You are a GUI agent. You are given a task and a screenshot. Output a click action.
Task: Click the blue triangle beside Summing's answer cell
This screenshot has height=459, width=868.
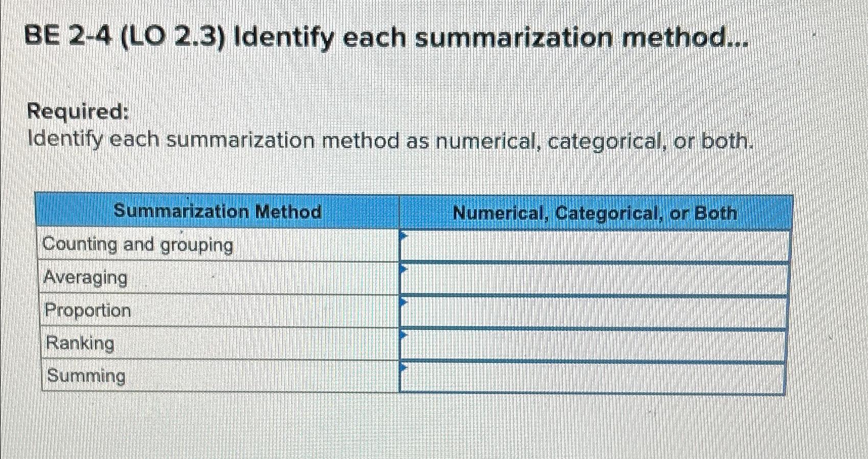[x=404, y=368]
